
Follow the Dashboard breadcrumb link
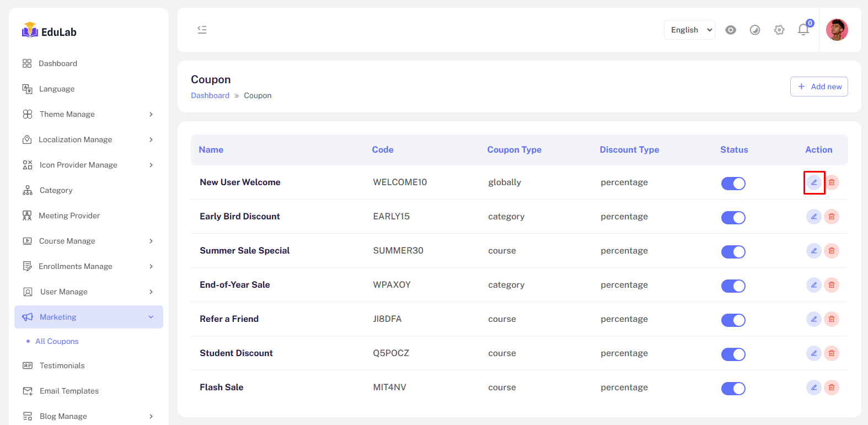click(210, 95)
